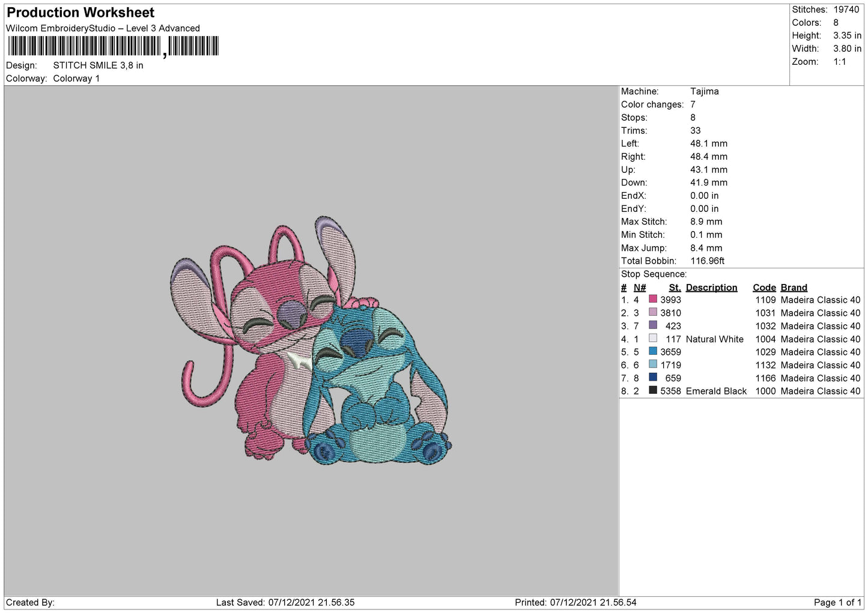Select the Emerald Black color swatch
868x613 pixels.
coord(653,390)
